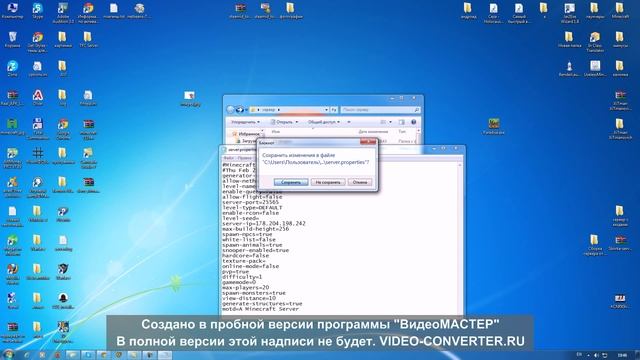Image resolution: width=640 pixels, height=360 pixels.
Task: Refresh the Explorer folder view
Action: click(334, 110)
